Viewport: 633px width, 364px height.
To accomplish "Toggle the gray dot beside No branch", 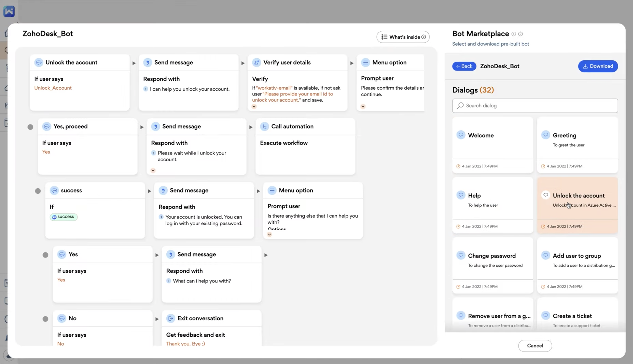I will (45, 319).
